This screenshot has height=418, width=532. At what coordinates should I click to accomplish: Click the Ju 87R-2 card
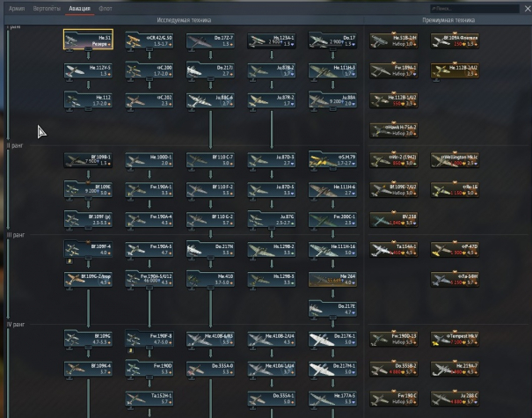(x=272, y=100)
